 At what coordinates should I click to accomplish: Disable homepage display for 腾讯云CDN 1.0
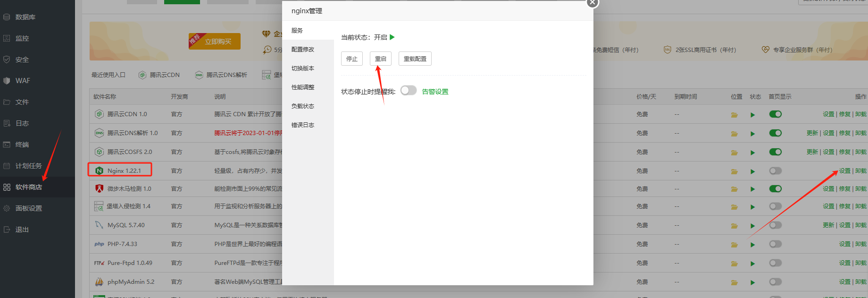click(775, 114)
